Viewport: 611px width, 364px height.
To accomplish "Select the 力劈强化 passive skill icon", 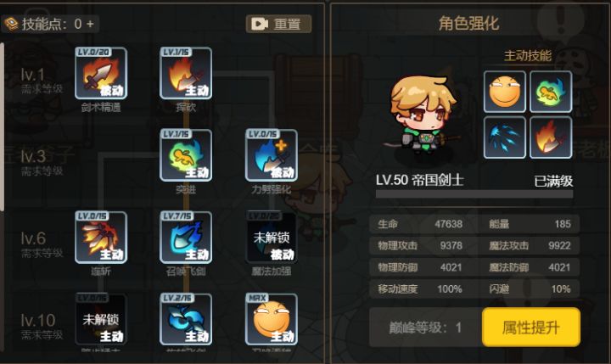I will [x=272, y=155].
